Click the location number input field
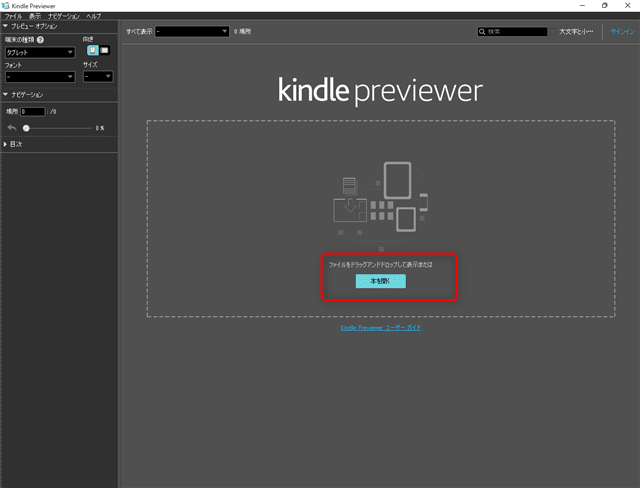The image size is (640, 488). click(x=33, y=111)
